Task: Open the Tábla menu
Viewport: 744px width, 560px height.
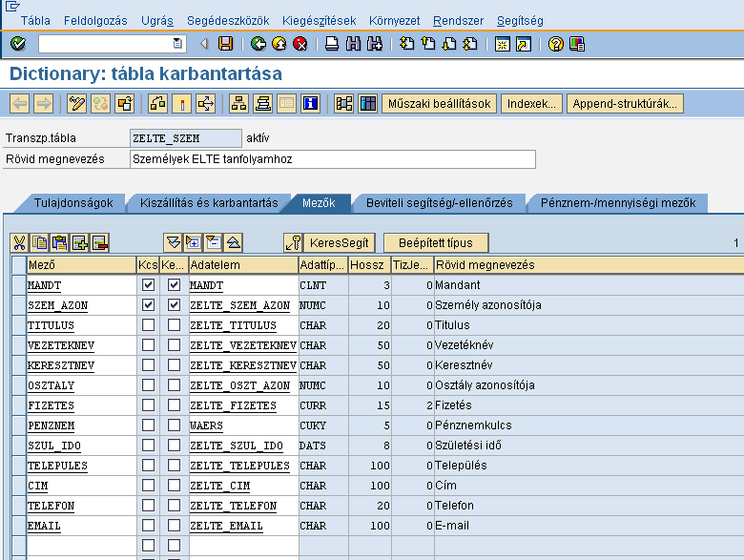Action: click(35, 21)
